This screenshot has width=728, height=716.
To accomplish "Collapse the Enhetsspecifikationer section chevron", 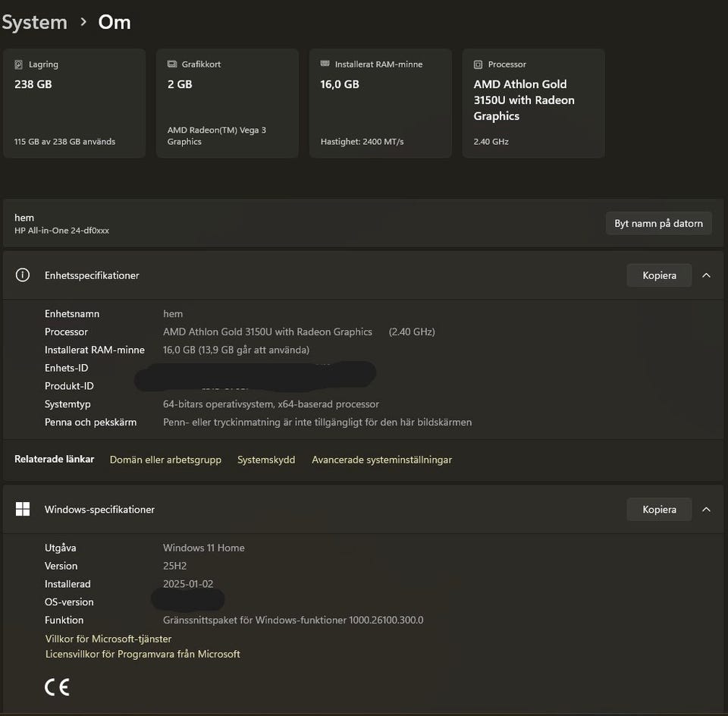I will pyautogui.click(x=706, y=275).
